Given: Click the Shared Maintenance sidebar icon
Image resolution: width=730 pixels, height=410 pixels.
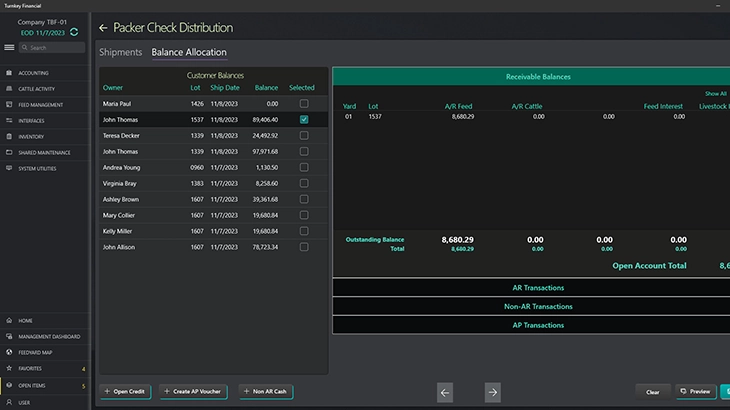Looking at the screenshot, I should pos(9,152).
